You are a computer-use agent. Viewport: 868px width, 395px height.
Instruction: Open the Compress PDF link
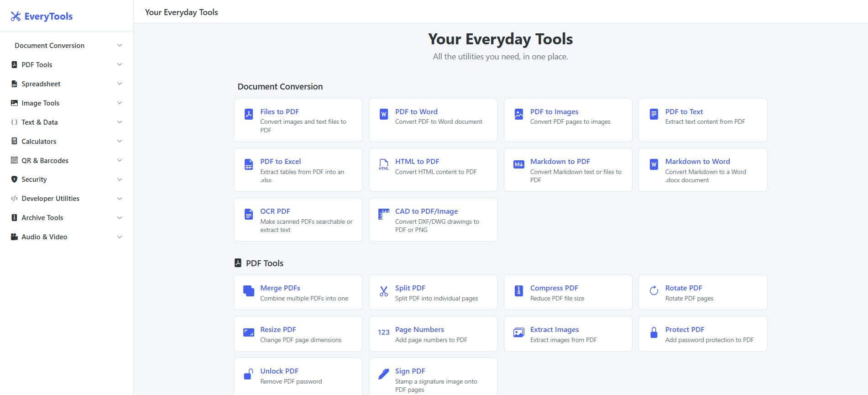click(554, 288)
